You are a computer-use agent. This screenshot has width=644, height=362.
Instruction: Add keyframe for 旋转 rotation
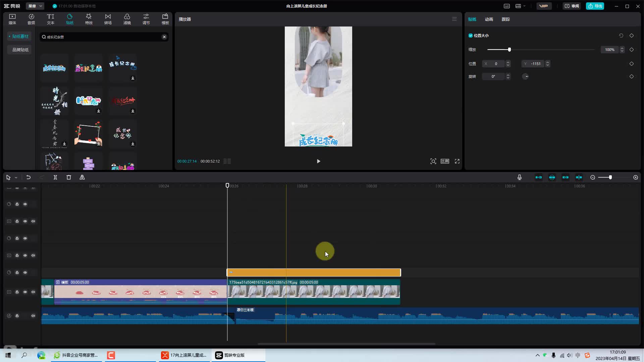pyautogui.click(x=632, y=76)
